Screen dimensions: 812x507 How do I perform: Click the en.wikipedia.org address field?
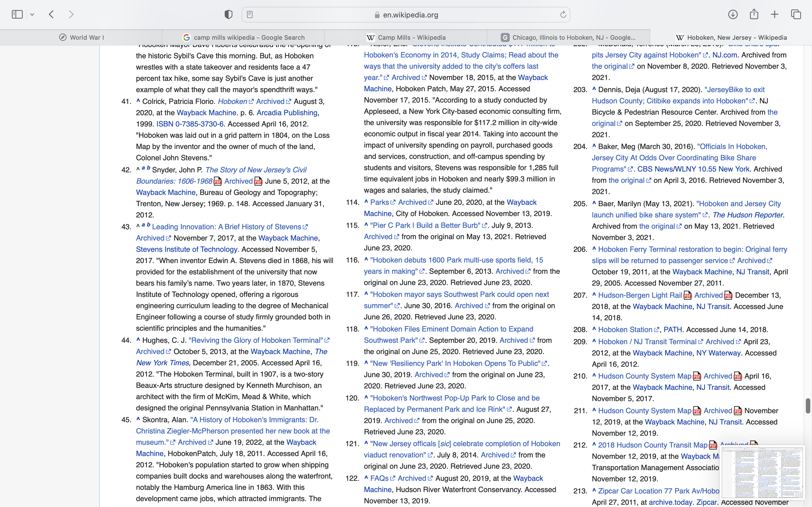point(410,15)
